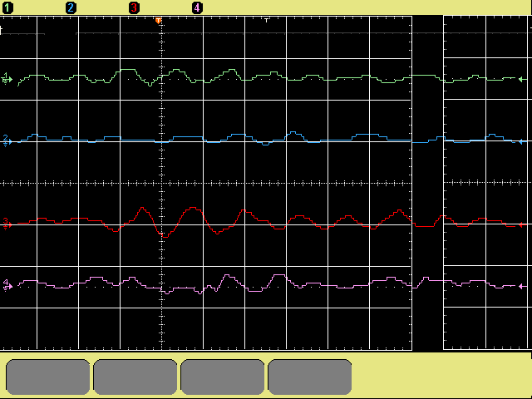Click channel 2 blue ground level marker
Image resolution: width=532 pixels, height=399 pixels.
coord(7,140)
